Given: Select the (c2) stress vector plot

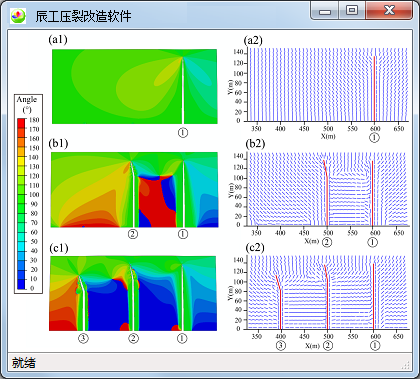Looking at the screenshot, I should pyautogui.click(x=327, y=293).
